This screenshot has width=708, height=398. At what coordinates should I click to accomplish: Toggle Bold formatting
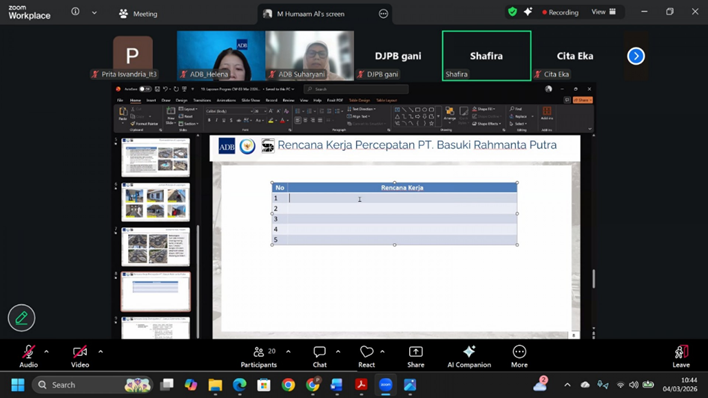[x=209, y=121]
